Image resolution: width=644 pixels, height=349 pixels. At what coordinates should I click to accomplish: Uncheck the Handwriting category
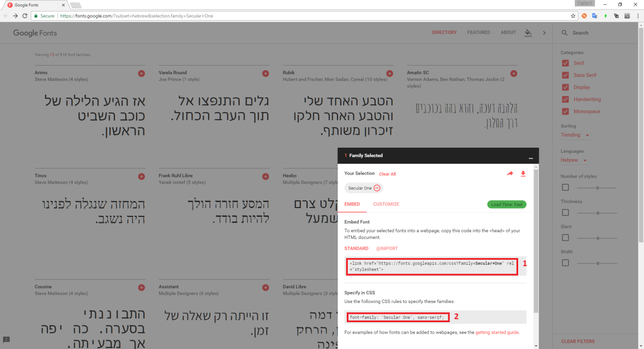click(x=565, y=99)
